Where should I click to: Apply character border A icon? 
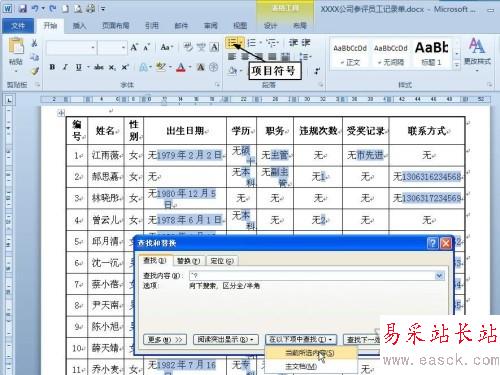coord(214,47)
